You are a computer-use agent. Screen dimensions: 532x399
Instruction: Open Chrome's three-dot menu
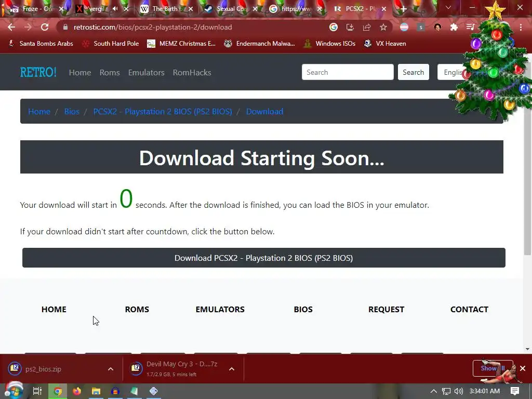[521, 27]
